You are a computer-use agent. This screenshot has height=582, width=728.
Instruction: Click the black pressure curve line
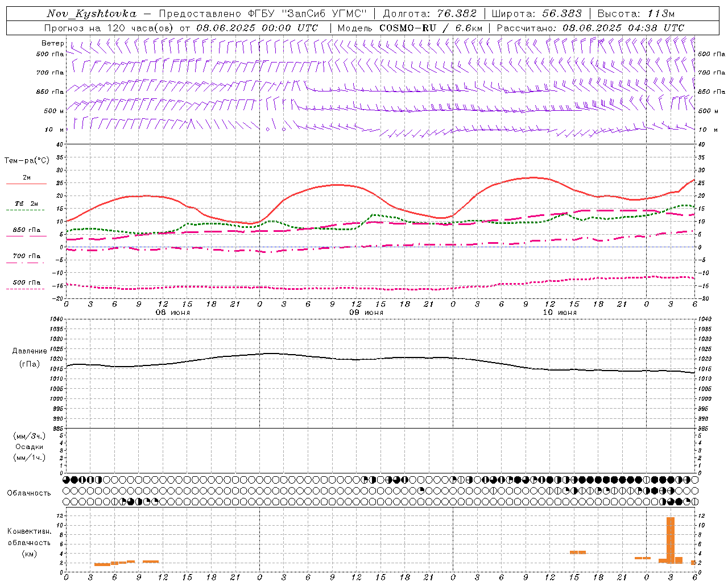click(381, 358)
